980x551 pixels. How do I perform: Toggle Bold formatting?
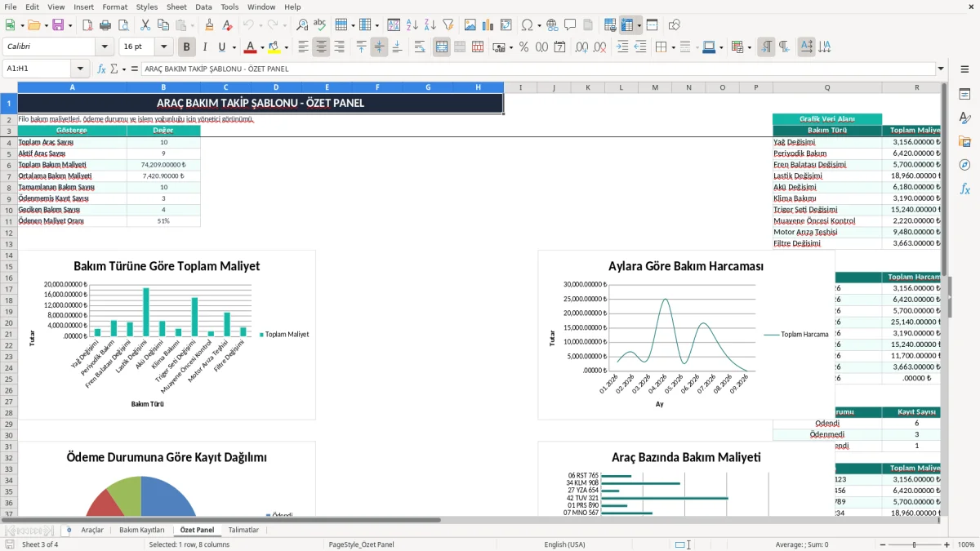coord(187,47)
